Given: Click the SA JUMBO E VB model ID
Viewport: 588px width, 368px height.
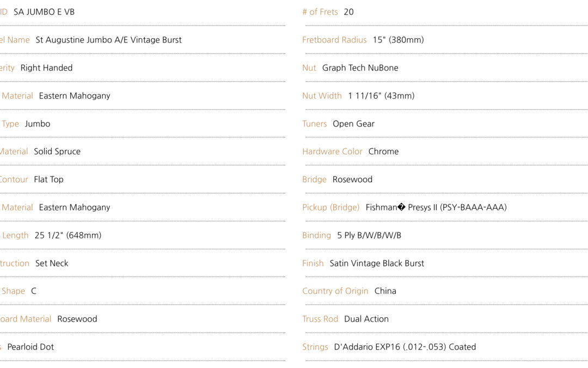Looking at the screenshot, I should point(44,12).
